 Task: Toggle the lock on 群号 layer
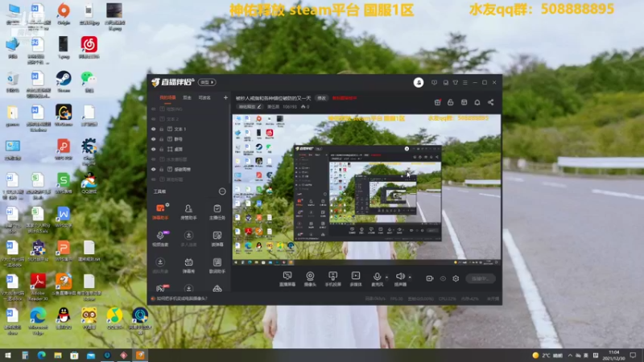click(x=162, y=139)
